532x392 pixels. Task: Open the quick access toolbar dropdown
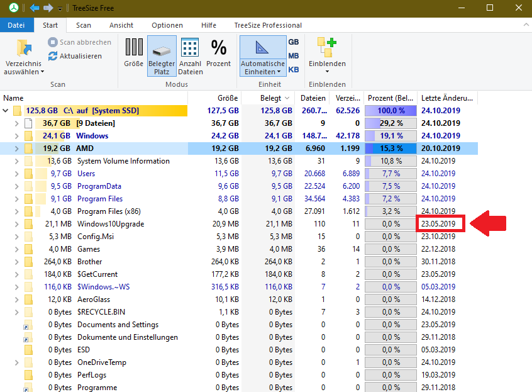pos(60,9)
